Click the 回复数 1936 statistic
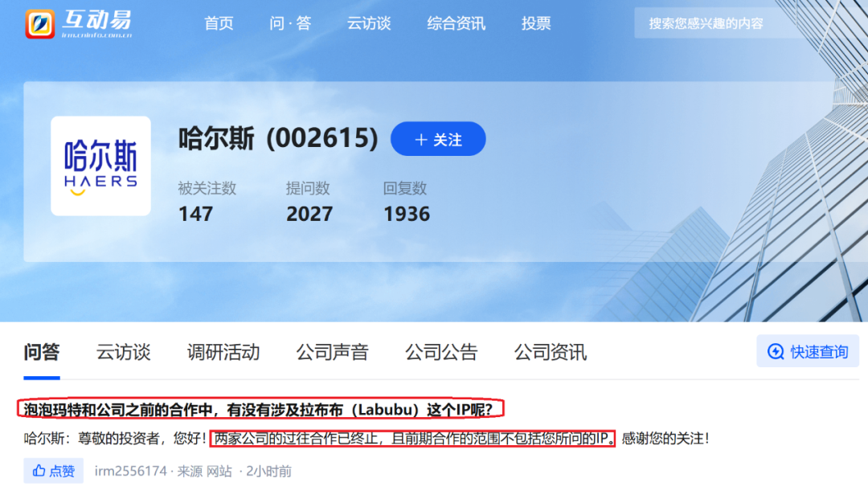This screenshot has width=868, height=491. 406,202
